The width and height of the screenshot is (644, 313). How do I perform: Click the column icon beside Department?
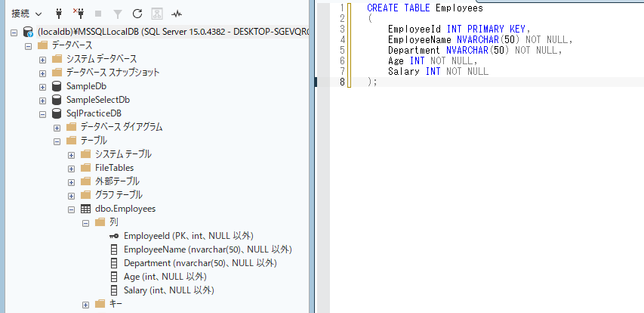114,263
